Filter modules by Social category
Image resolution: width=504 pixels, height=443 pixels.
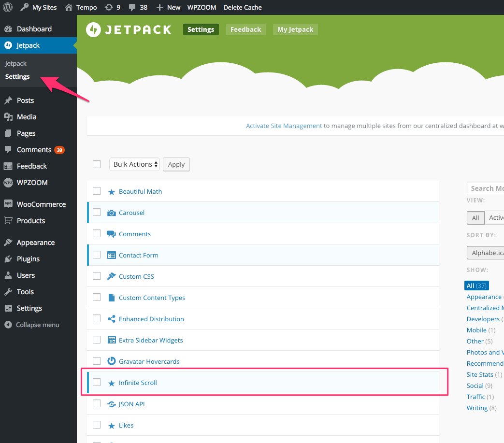[475, 386]
